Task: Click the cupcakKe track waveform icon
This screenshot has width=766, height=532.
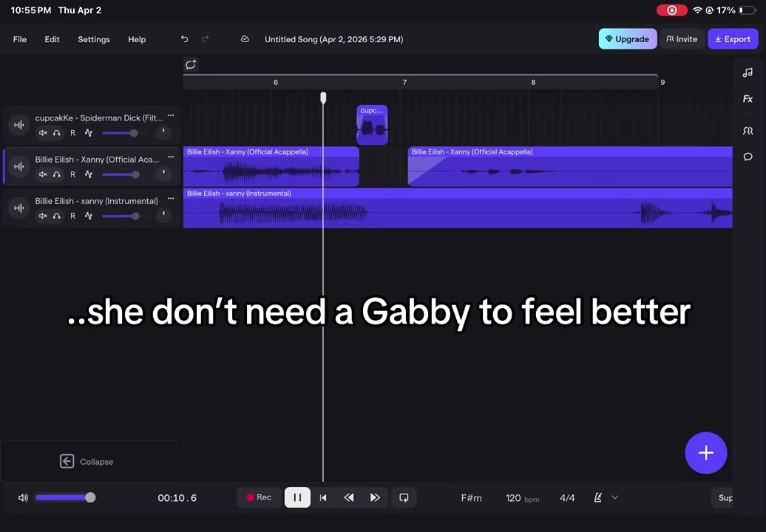Action: (19, 125)
